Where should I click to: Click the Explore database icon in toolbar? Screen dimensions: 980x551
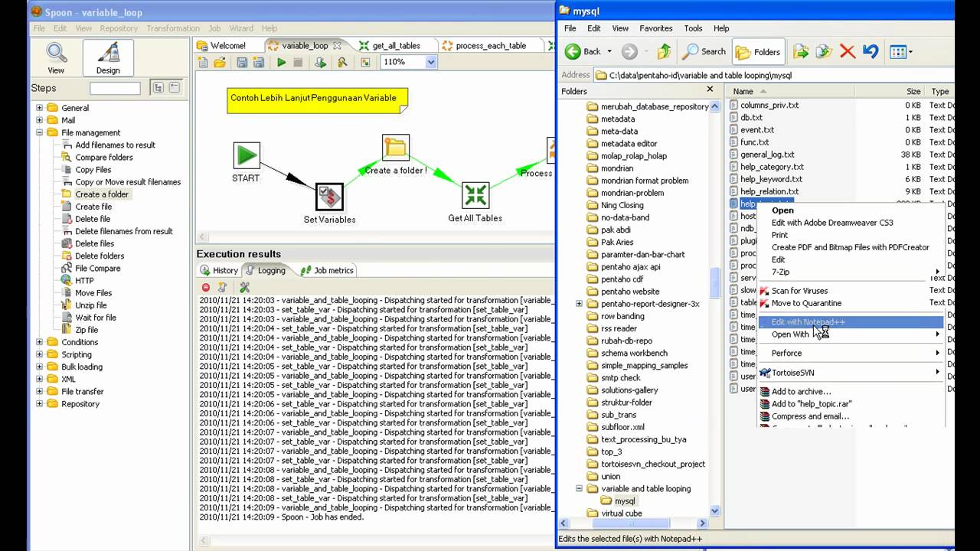pos(342,63)
